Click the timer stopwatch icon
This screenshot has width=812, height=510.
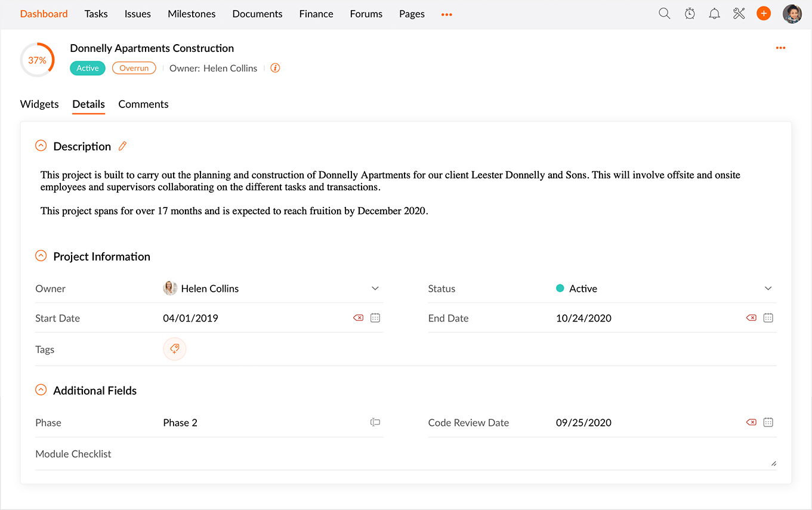[x=690, y=14]
